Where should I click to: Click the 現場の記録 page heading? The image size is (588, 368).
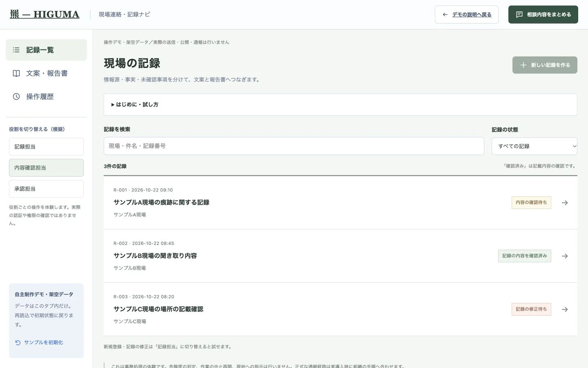[132, 63]
